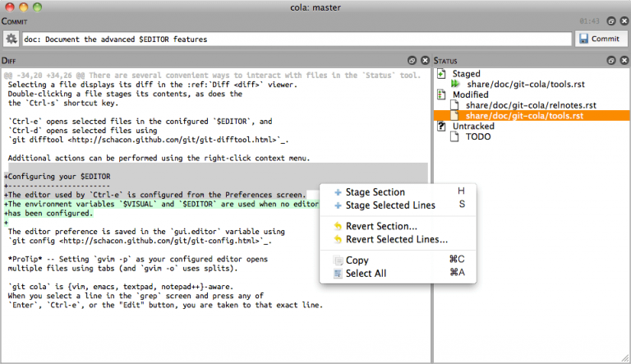Image resolution: width=631 pixels, height=364 pixels.
Task: Choose Select All from context menu
Action: (366, 273)
